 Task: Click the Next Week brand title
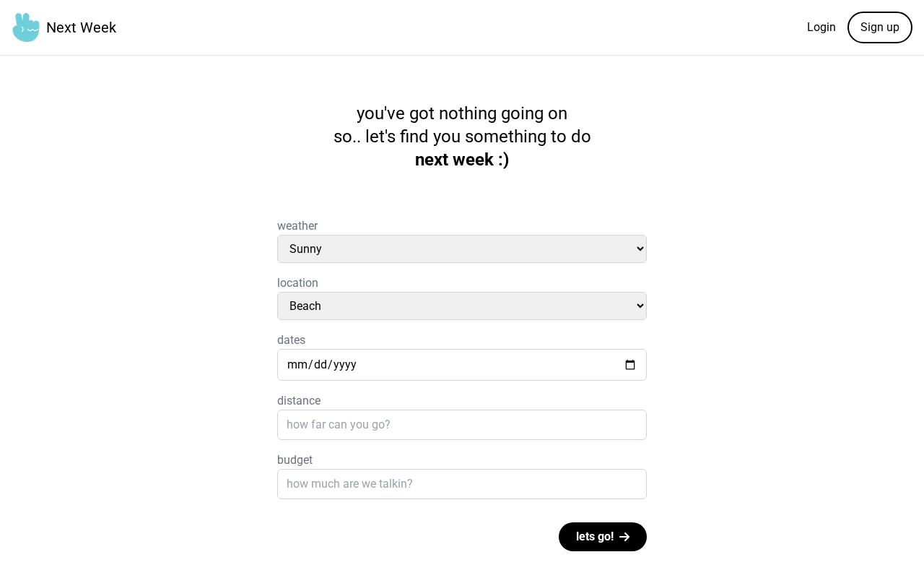[x=81, y=27]
